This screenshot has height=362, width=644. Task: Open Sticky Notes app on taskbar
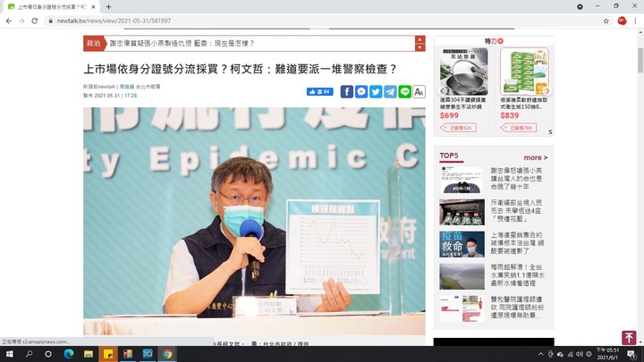tap(108, 354)
